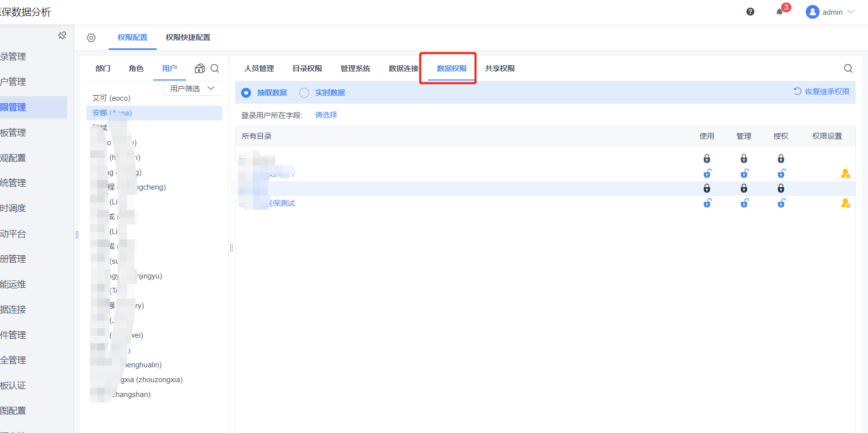Toggle the 使用 lock in the first directory row
868x433 pixels.
coord(707,158)
